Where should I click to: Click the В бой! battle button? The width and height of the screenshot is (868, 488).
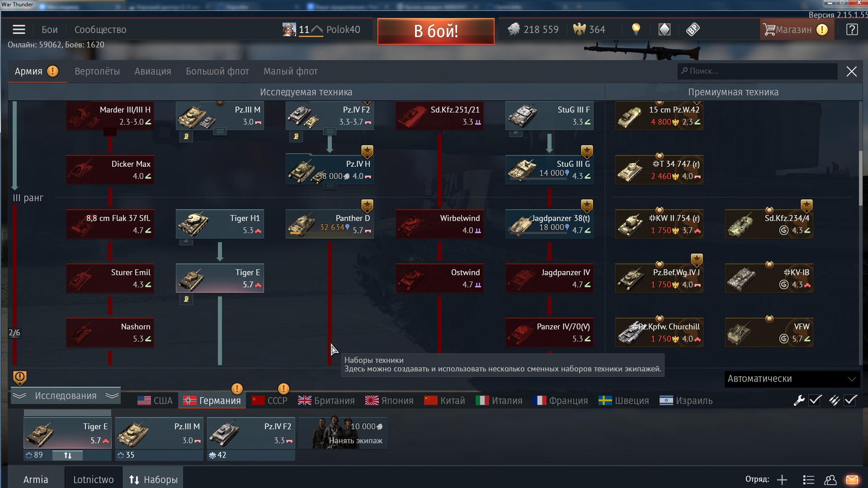(436, 31)
